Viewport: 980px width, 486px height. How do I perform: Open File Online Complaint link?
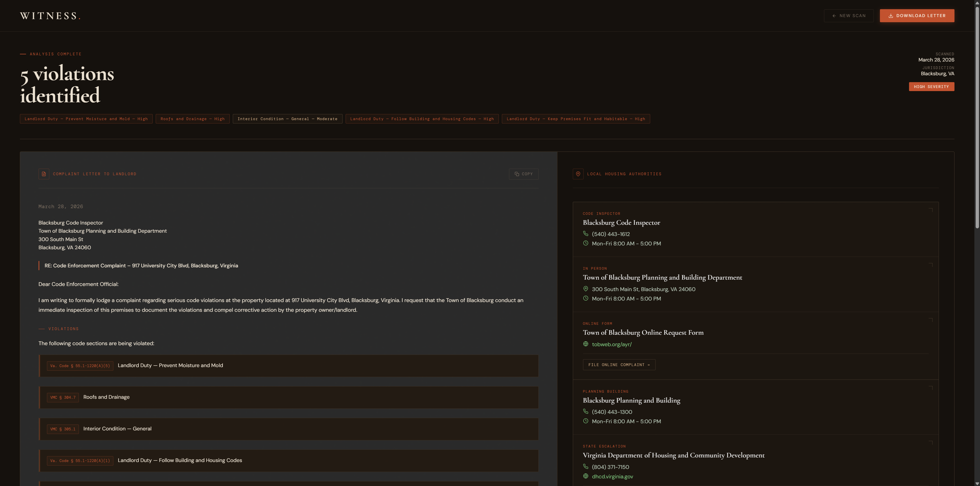coord(619,364)
